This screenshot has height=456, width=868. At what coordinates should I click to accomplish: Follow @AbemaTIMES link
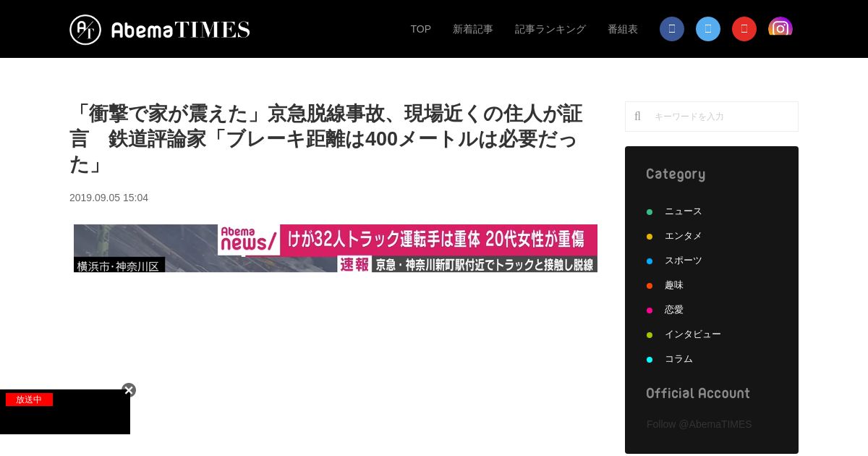pos(699,424)
